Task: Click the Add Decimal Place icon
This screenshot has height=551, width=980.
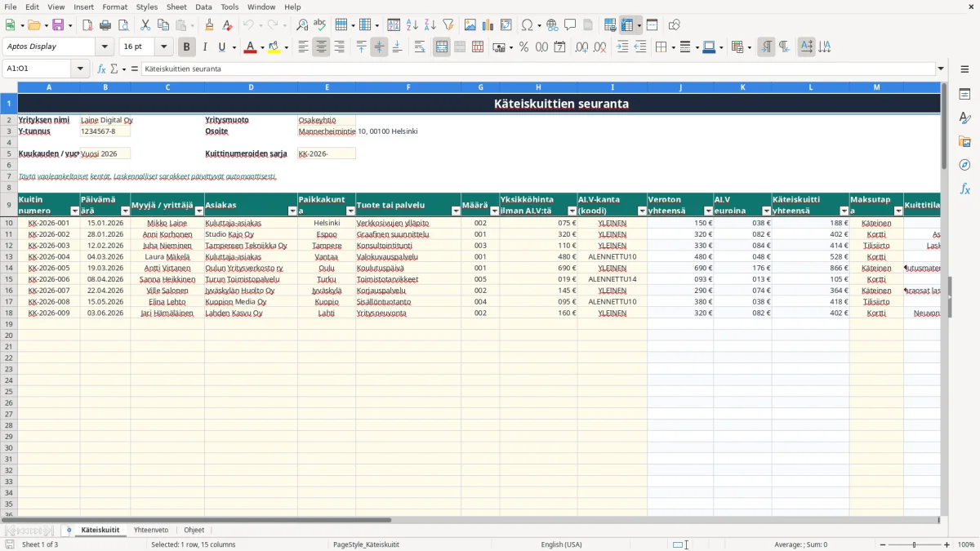Action: tap(582, 47)
